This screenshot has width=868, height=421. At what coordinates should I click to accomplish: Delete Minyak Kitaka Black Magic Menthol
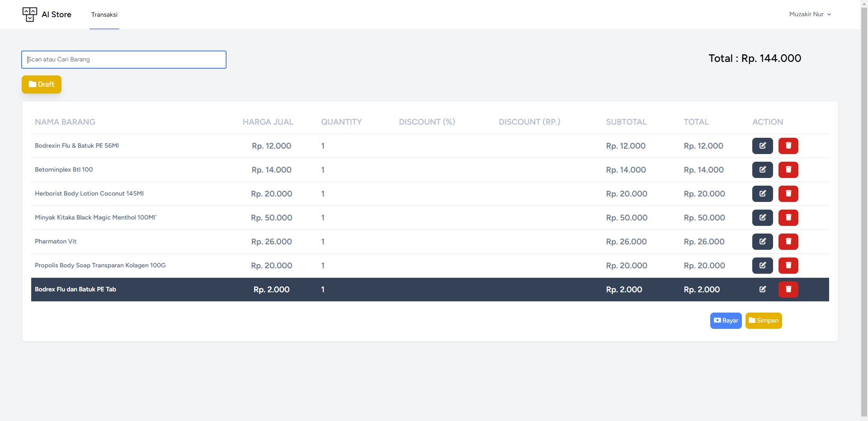click(x=788, y=218)
